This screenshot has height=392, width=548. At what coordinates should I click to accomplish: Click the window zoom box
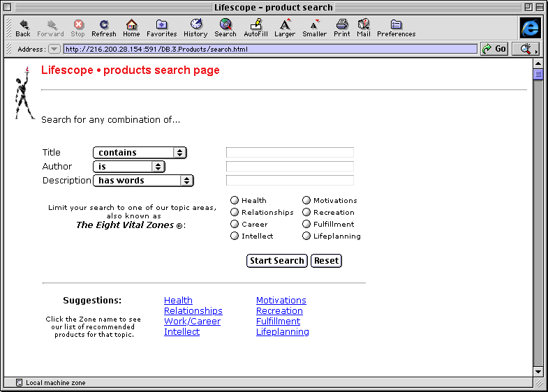[528, 7]
